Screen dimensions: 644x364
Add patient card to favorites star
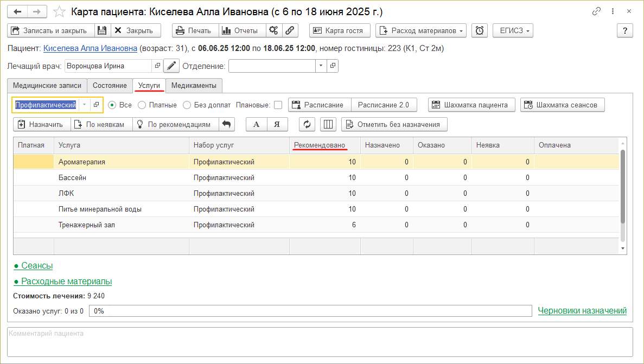point(60,11)
